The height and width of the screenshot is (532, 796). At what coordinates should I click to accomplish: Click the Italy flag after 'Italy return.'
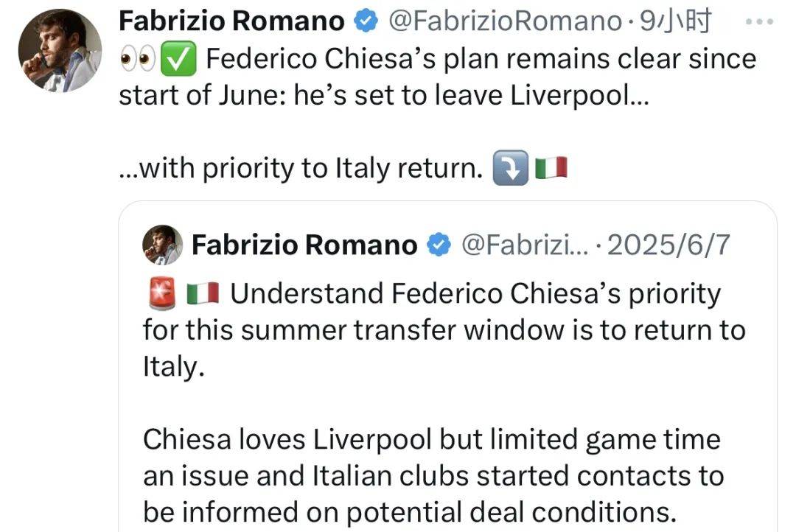pos(551,170)
